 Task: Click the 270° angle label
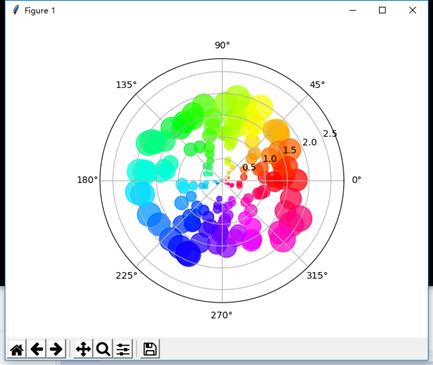tap(222, 315)
